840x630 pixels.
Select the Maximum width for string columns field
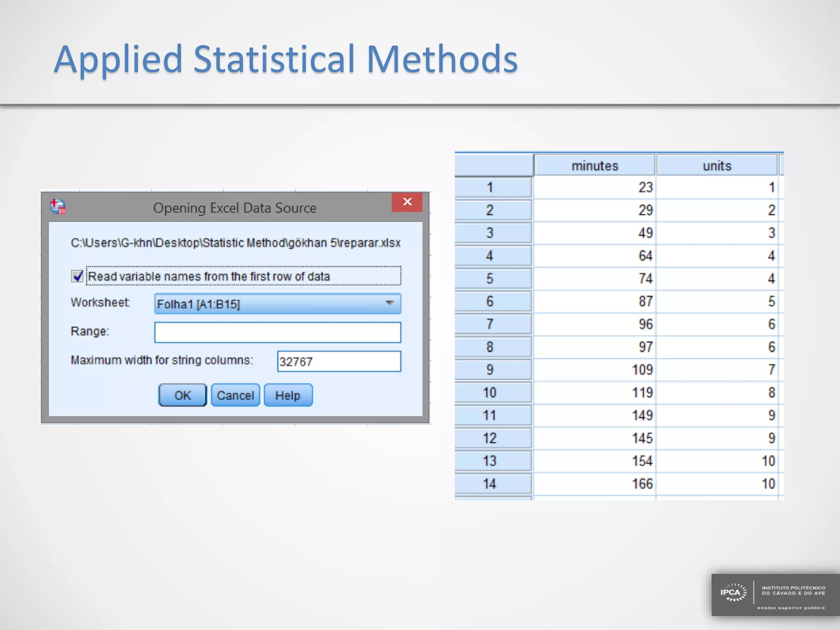(x=339, y=361)
